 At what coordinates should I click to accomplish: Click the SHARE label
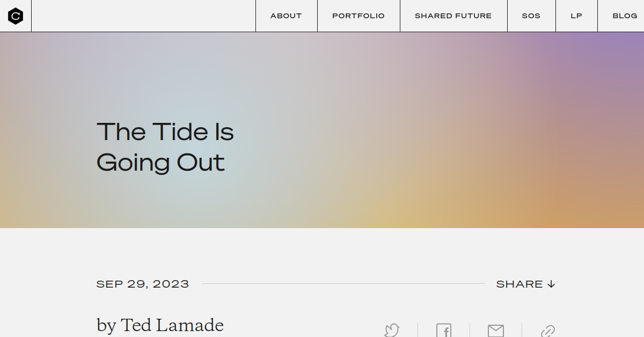[519, 284]
